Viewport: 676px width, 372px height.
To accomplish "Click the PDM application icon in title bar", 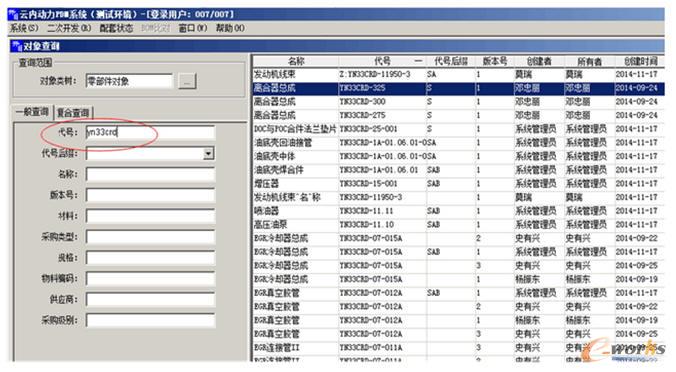I will 13,14.
